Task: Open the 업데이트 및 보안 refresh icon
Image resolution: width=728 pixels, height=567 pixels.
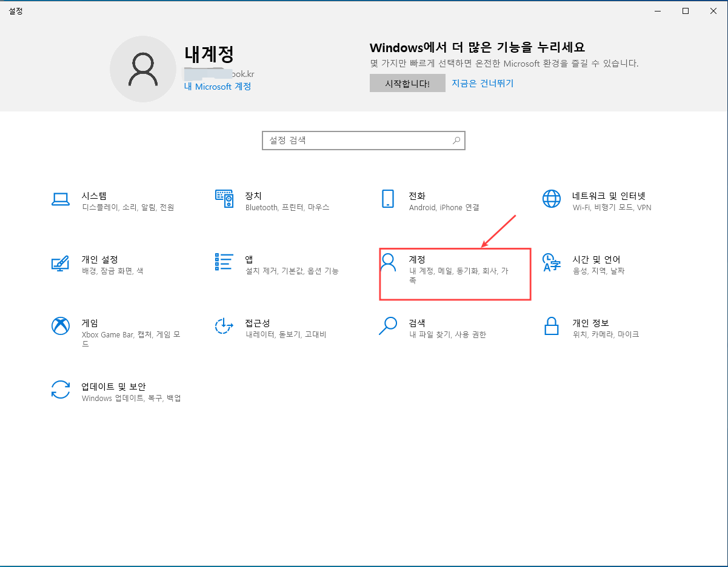Action: point(61,390)
